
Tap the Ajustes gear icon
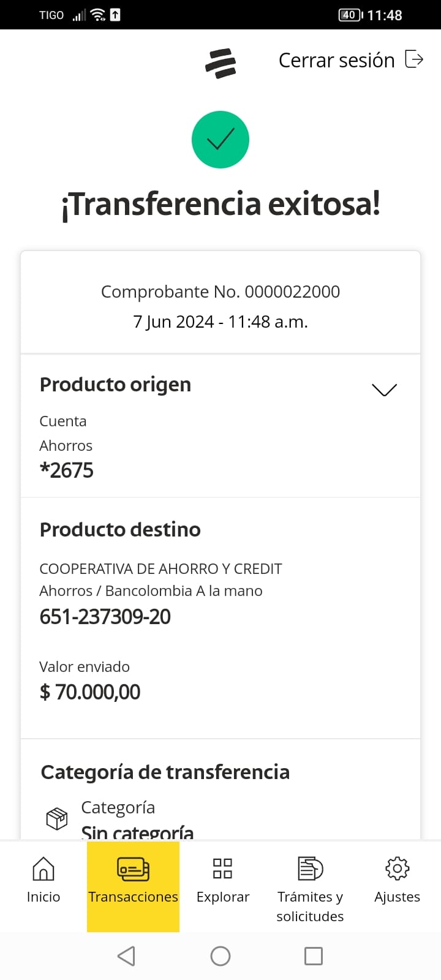coord(397,869)
